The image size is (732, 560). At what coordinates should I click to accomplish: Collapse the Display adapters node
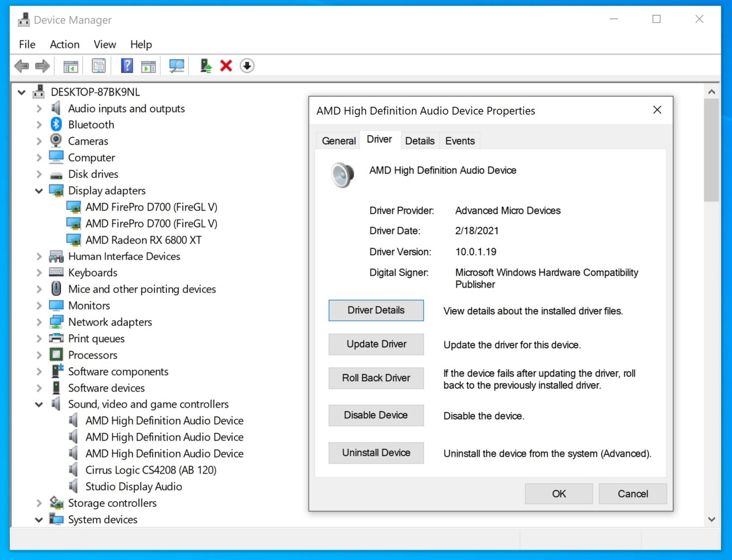39,191
